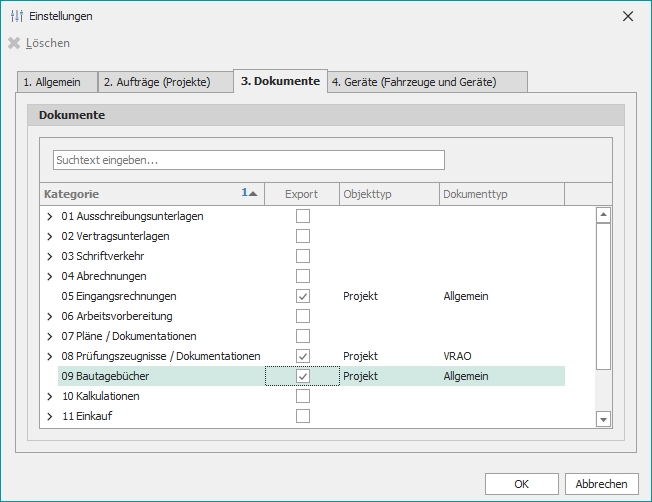Switch to the 1. Allgemein tab
This screenshot has height=502, width=652.
point(58,82)
